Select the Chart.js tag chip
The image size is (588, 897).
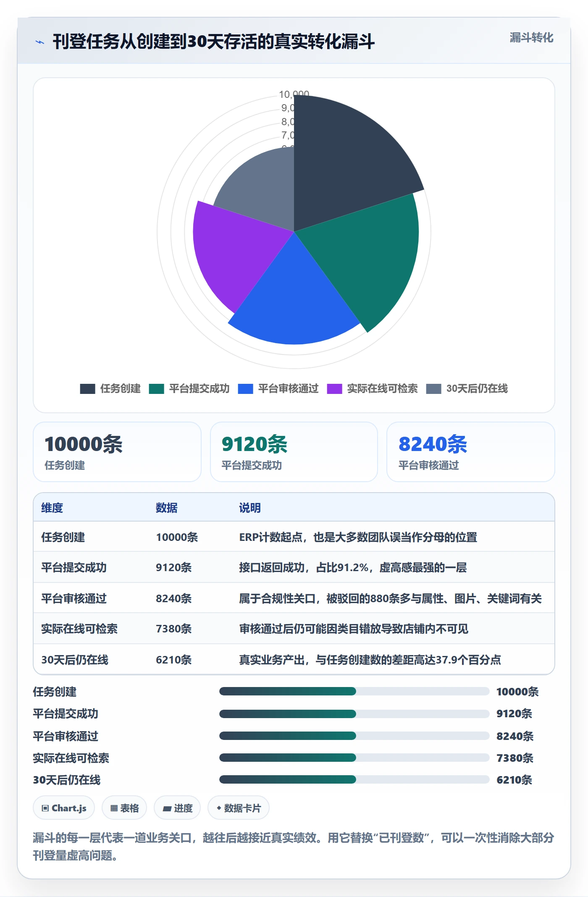click(64, 808)
